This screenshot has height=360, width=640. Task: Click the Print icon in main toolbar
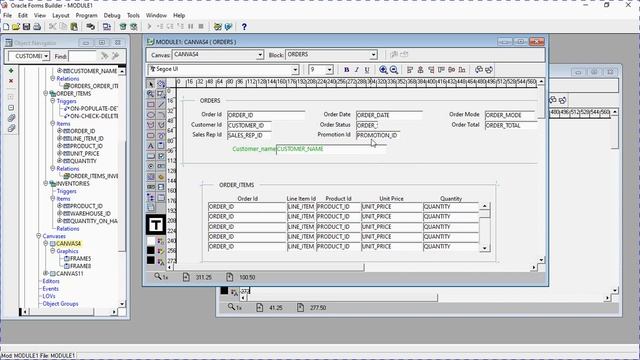point(37,27)
